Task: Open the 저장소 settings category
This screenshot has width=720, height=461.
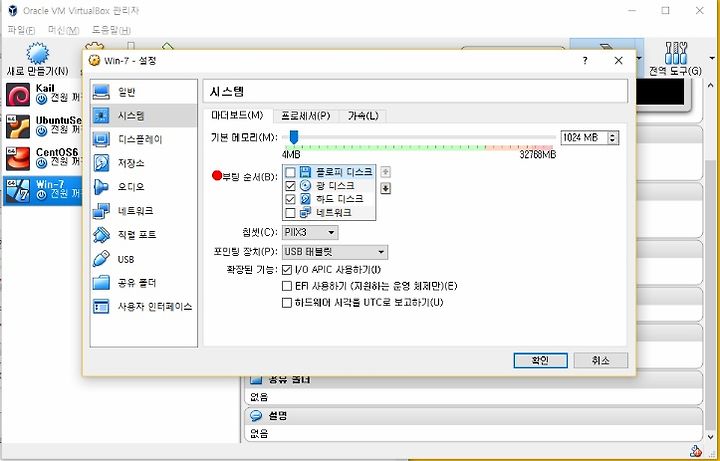Action: (x=144, y=163)
